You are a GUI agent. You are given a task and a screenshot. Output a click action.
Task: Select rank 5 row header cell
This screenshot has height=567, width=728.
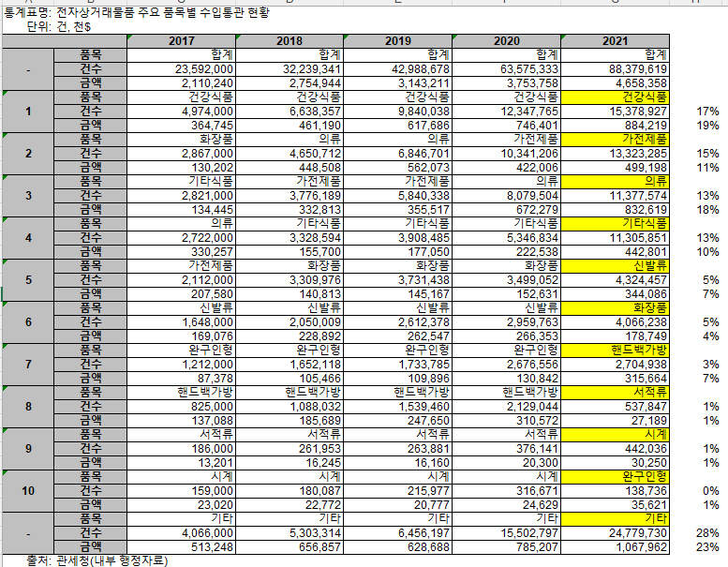click(x=28, y=280)
